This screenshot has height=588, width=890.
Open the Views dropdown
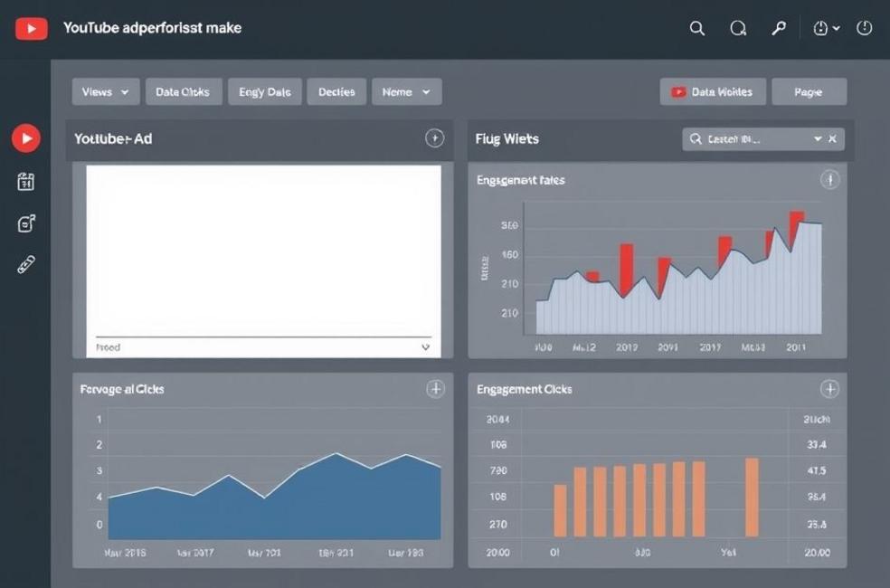105,91
